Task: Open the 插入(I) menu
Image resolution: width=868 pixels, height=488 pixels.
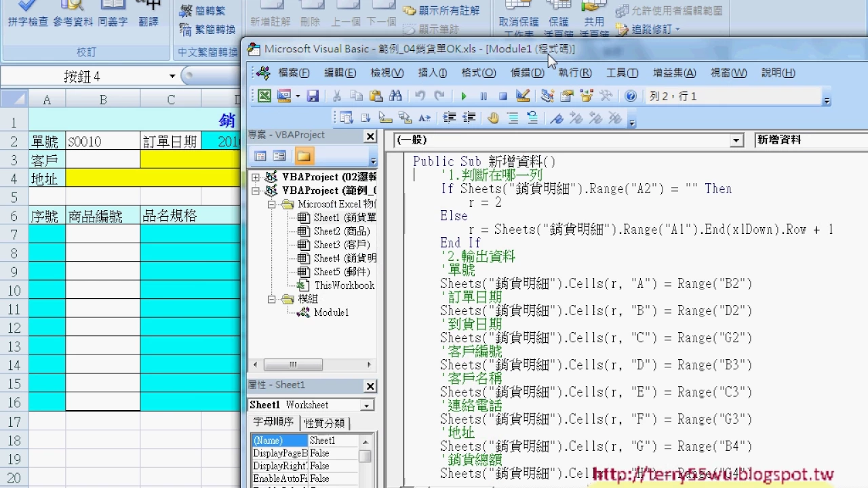Action: coord(432,73)
